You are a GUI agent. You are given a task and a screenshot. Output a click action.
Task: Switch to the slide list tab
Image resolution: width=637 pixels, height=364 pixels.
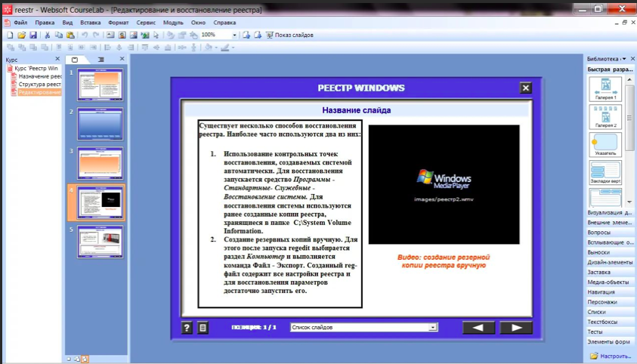point(100,60)
